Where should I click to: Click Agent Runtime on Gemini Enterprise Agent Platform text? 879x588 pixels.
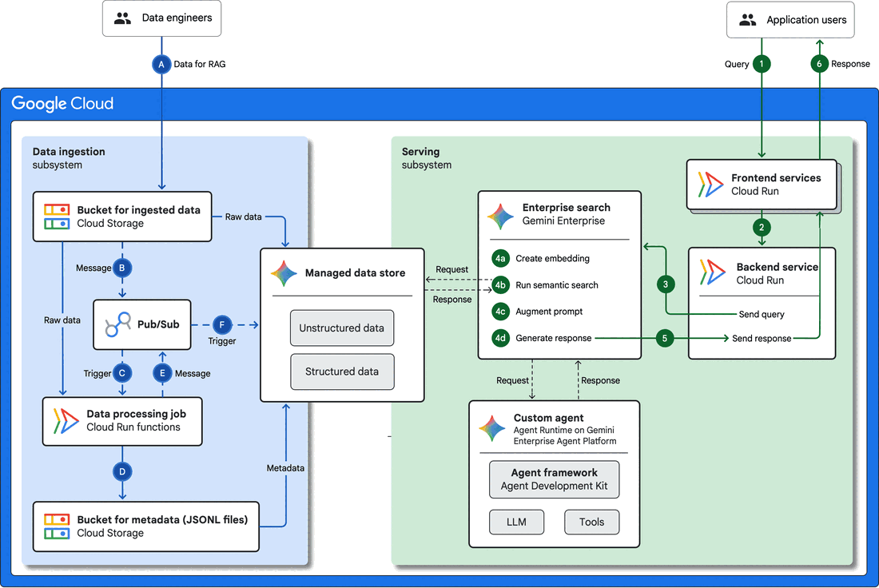[x=564, y=435]
